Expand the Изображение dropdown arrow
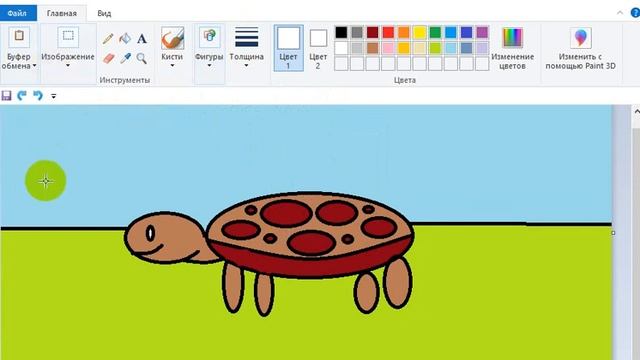The width and height of the screenshot is (640, 360). click(68, 66)
